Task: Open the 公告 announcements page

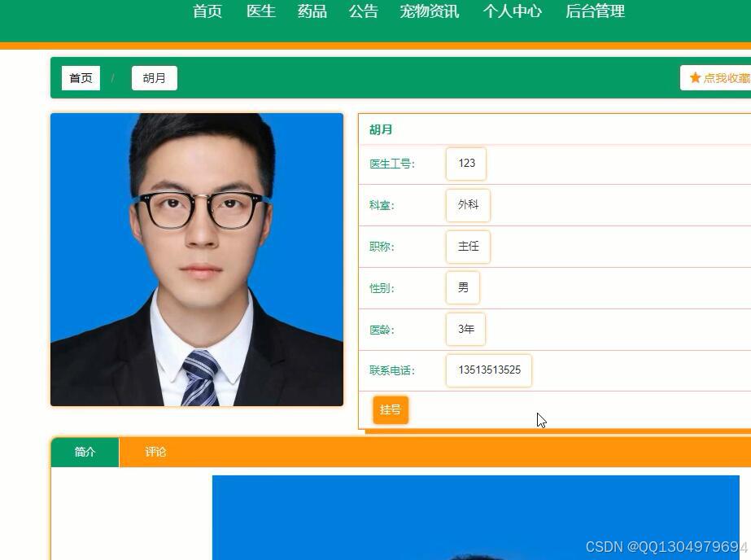Action: [363, 11]
